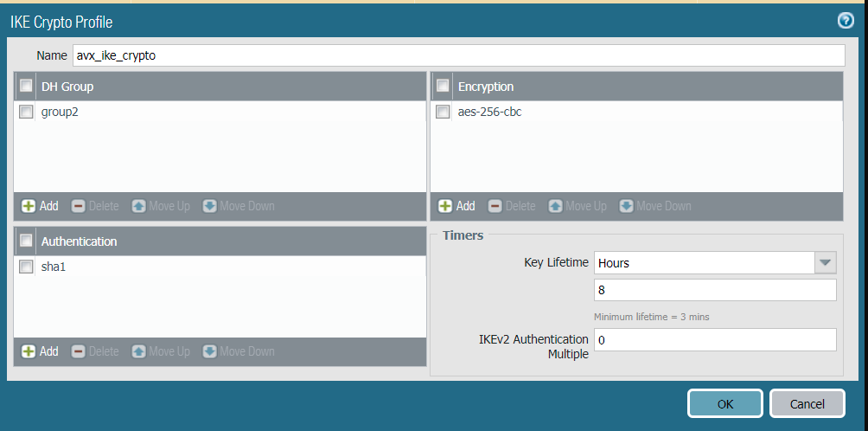
Task: Check the group2 checkbox
Action: (26, 112)
